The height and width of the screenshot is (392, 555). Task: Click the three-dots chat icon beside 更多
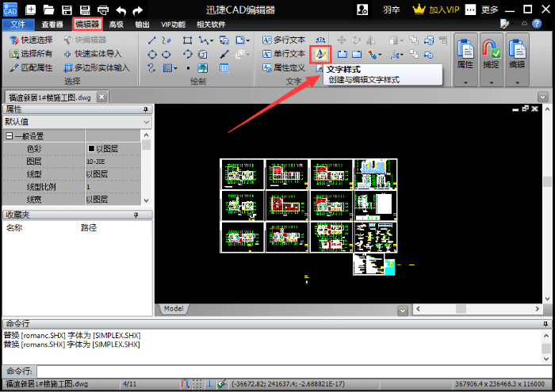(470, 10)
